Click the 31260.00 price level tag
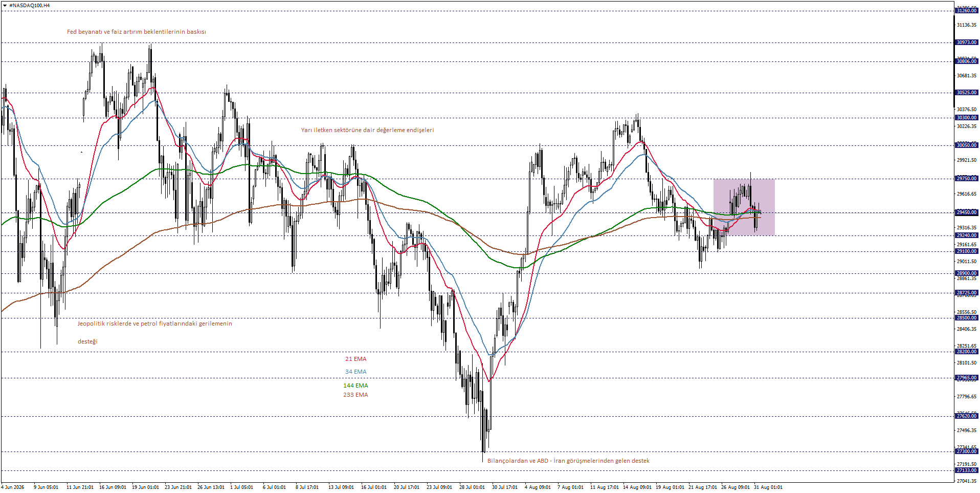This screenshot has width=980, height=493. click(x=966, y=11)
